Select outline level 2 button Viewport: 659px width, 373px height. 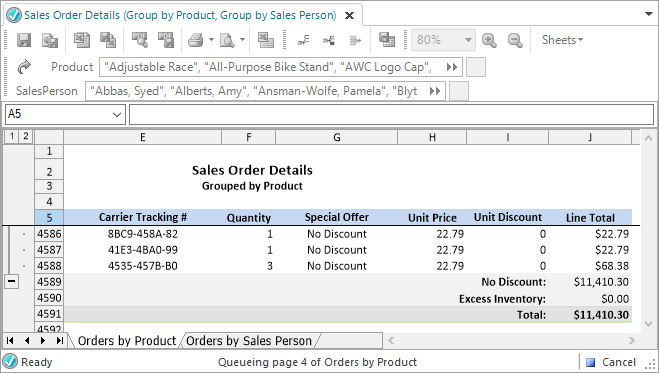click(26, 136)
